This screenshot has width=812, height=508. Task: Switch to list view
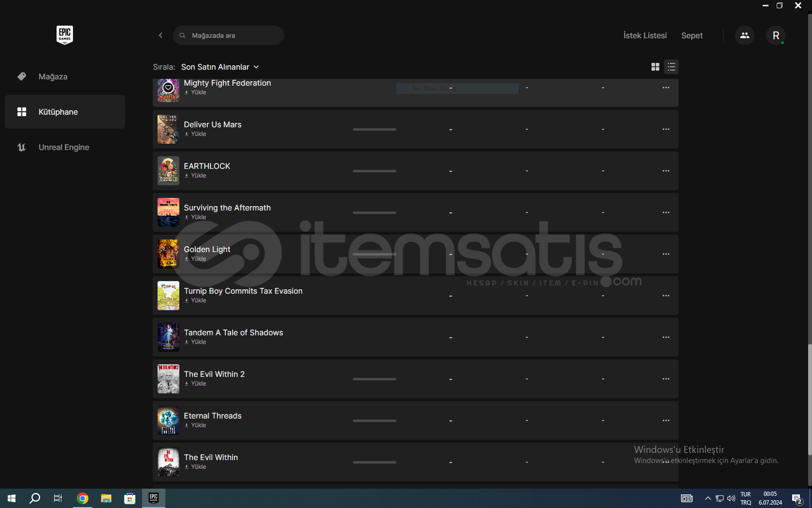click(671, 67)
